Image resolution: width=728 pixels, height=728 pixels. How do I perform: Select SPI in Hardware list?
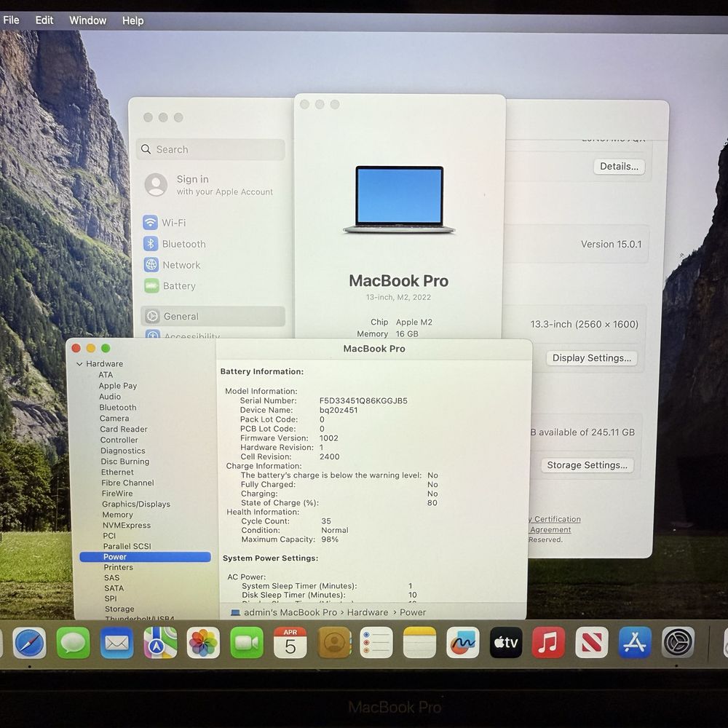pos(111,599)
